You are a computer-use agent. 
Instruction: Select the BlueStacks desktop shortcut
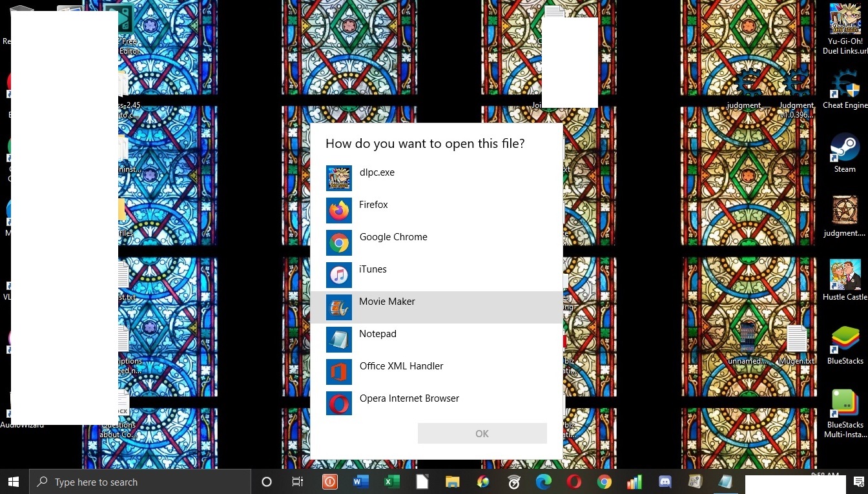click(x=845, y=344)
